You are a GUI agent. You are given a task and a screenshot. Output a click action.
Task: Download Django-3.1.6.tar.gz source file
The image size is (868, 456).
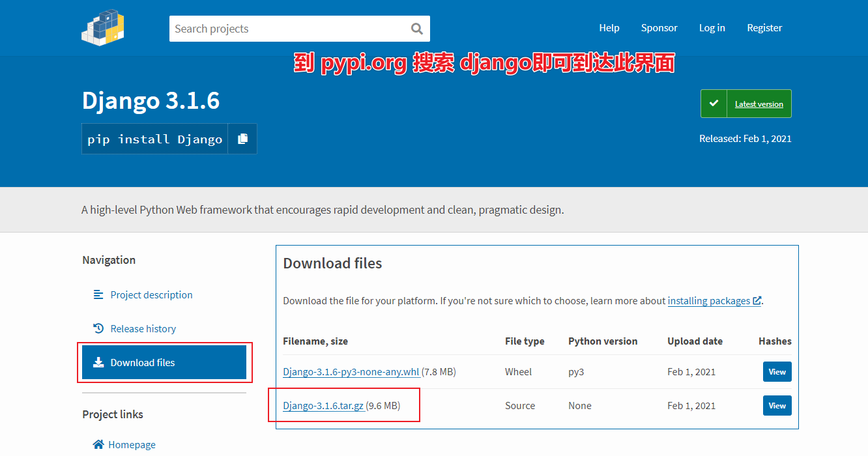323,405
